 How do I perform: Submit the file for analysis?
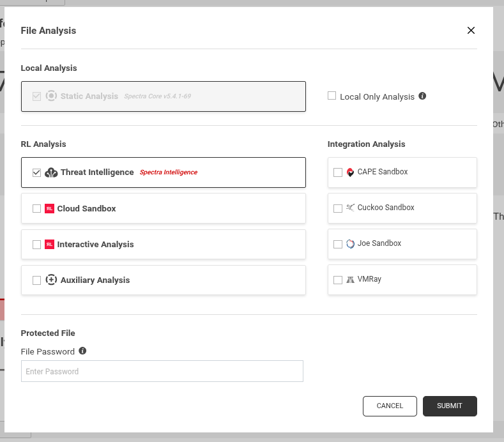pos(450,406)
